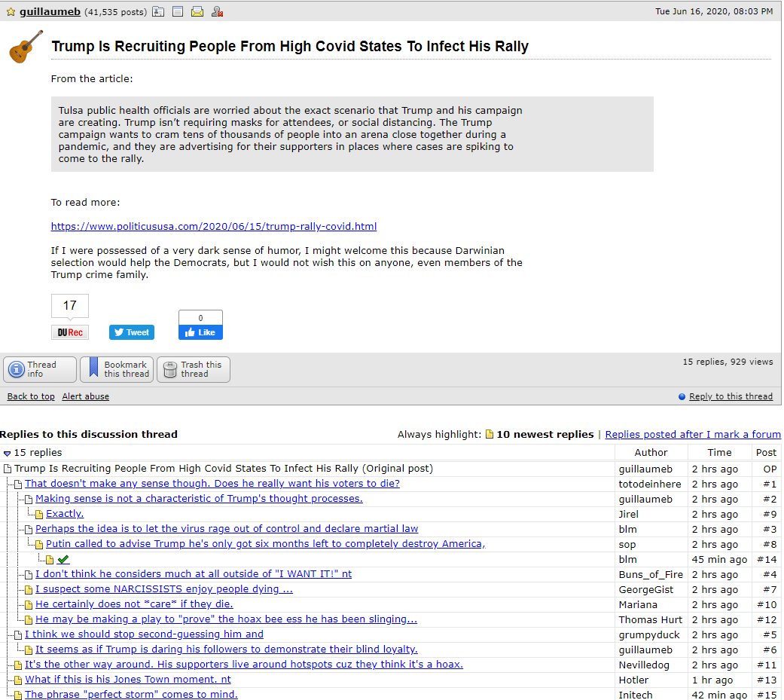Screen dimensions: 784x700
Task: Click the thread title heading
Action: click(290, 47)
